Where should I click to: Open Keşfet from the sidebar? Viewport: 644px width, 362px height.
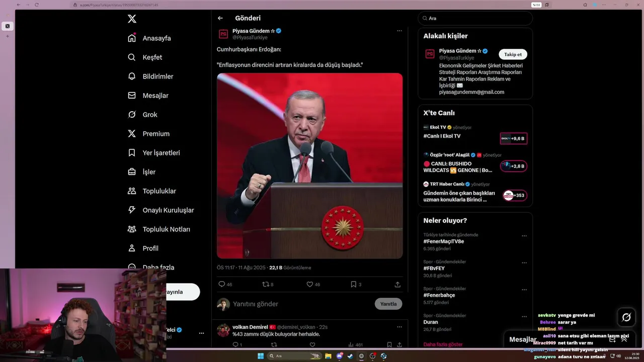click(x=145, y=57)
